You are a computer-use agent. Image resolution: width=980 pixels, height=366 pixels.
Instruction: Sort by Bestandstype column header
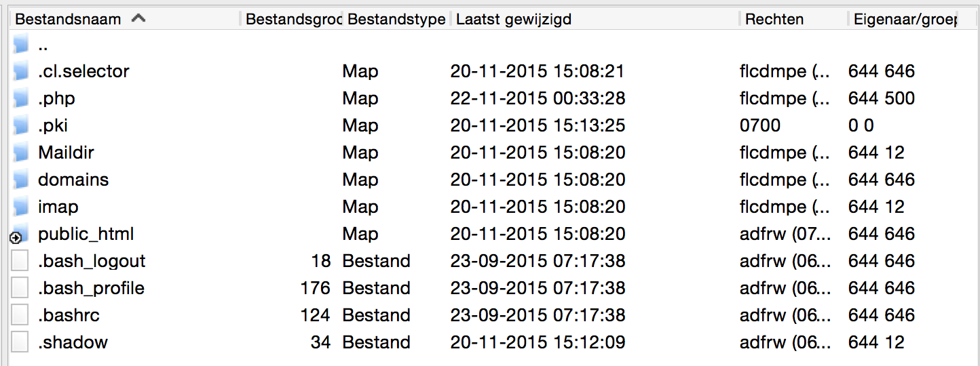[396, 19]
